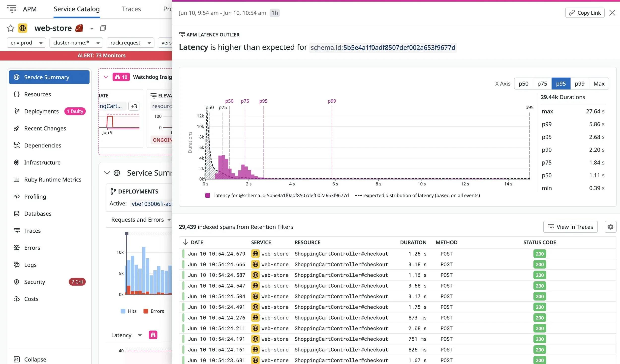Open Security showing the 7 Crit badge
This screenshot has height=364, width=620.
pyautogui.click(x=34, y=282)
